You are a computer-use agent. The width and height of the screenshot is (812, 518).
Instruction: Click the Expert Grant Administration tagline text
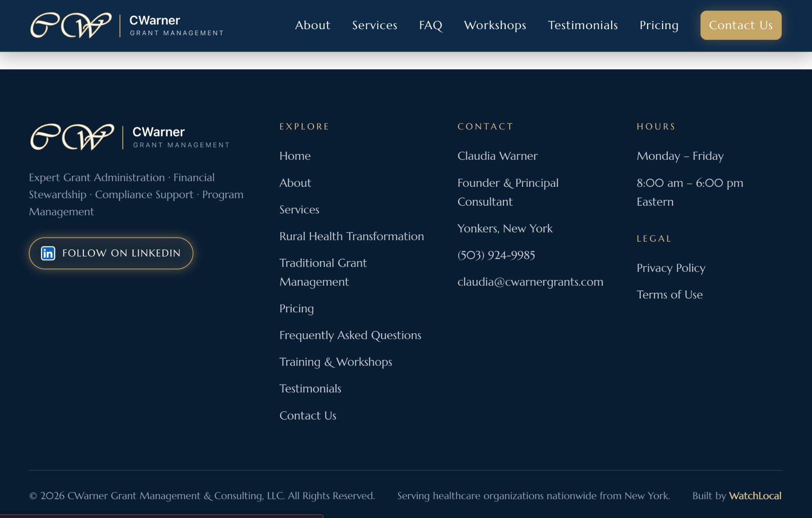(x=136, y=194)
